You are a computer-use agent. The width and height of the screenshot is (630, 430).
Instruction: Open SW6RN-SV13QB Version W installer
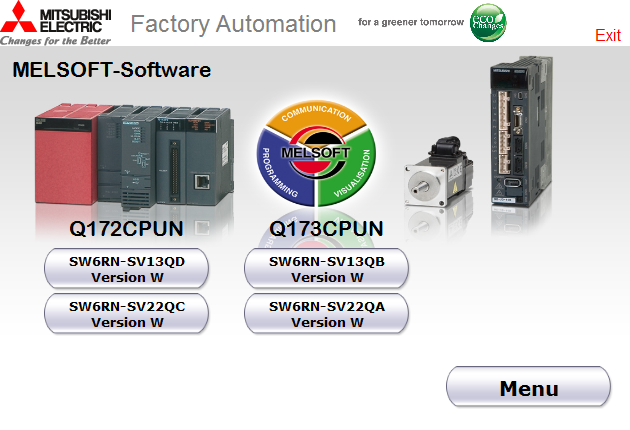coord(326,268)
